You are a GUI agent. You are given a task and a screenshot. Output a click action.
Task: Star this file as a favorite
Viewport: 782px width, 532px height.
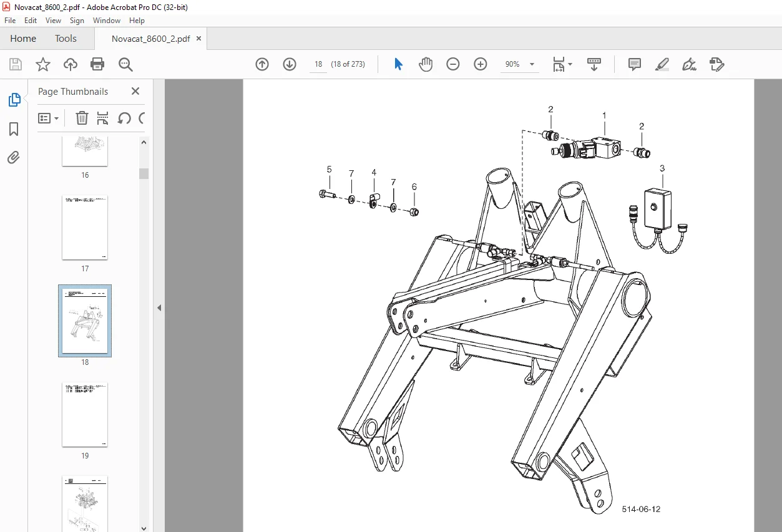42,64
